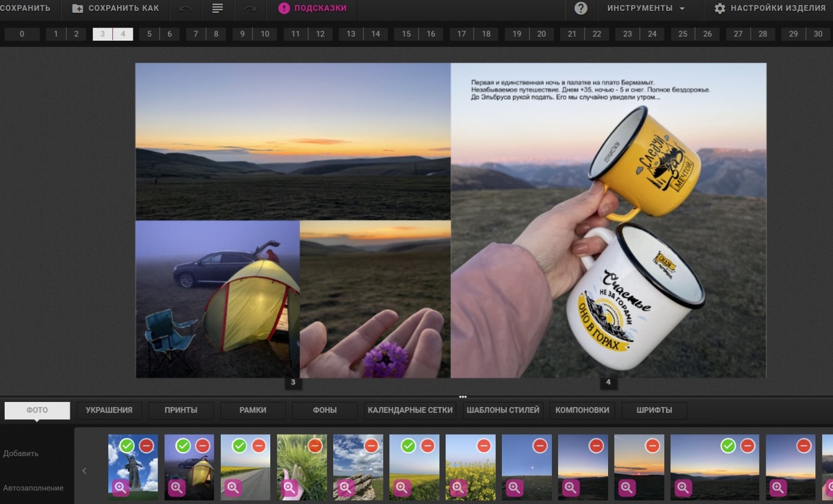This screenshot has width=833, height=504.
Task: Open help via the question mark icon
Action: coord(581,8)
